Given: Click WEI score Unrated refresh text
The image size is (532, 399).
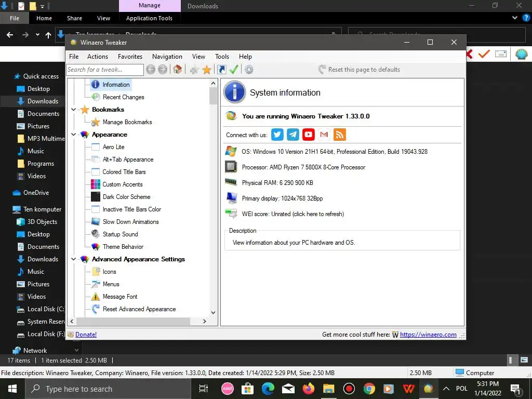Looking at the screenshot, I should tap(293, 214).
